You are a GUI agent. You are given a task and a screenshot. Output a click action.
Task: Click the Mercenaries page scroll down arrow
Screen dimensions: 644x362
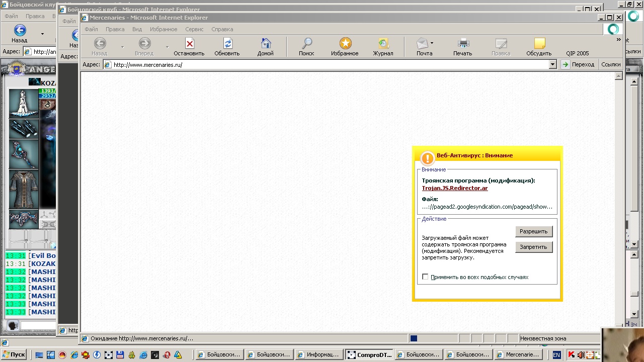tap(619, 327)
